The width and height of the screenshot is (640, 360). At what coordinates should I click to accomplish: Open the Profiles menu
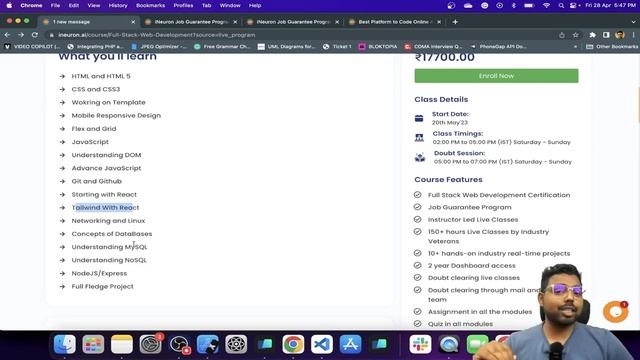click(x=183, y=6)
